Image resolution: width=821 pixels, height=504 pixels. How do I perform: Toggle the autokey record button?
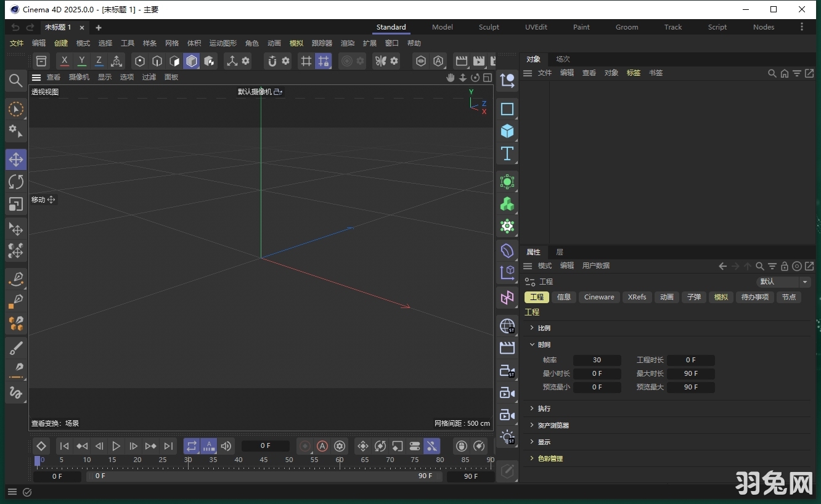(322, 445)
